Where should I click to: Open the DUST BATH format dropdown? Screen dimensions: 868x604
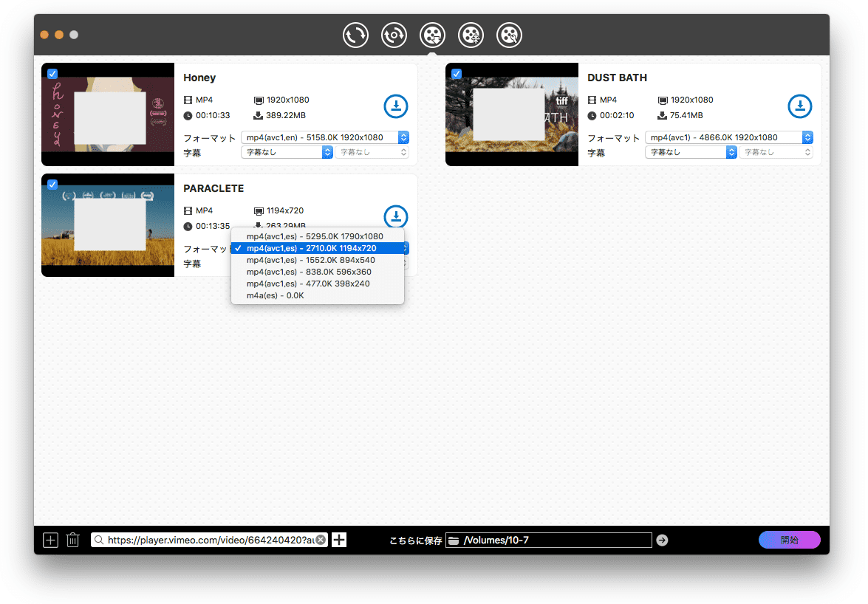pyautogui.click(x=728, y=137)
